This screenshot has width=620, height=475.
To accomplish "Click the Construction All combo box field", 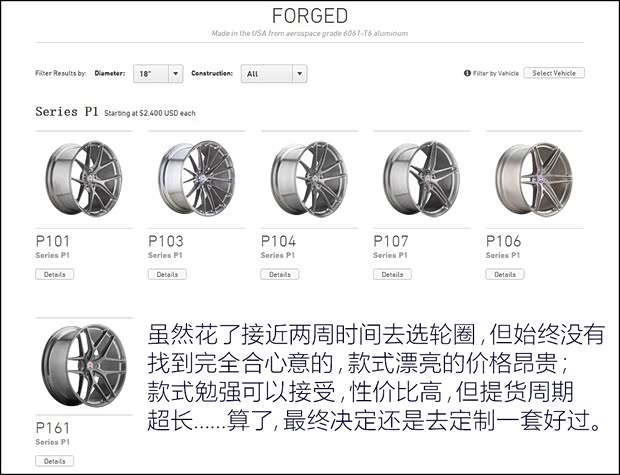I will 274,74.
